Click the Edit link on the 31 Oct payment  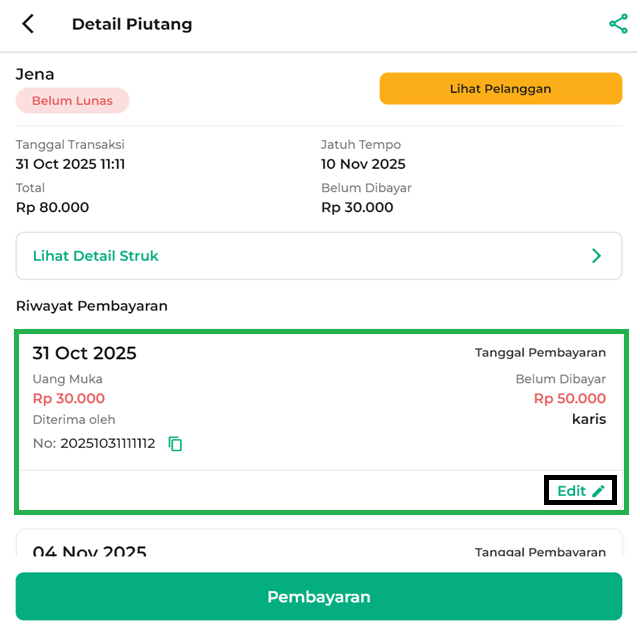(572, 491)
